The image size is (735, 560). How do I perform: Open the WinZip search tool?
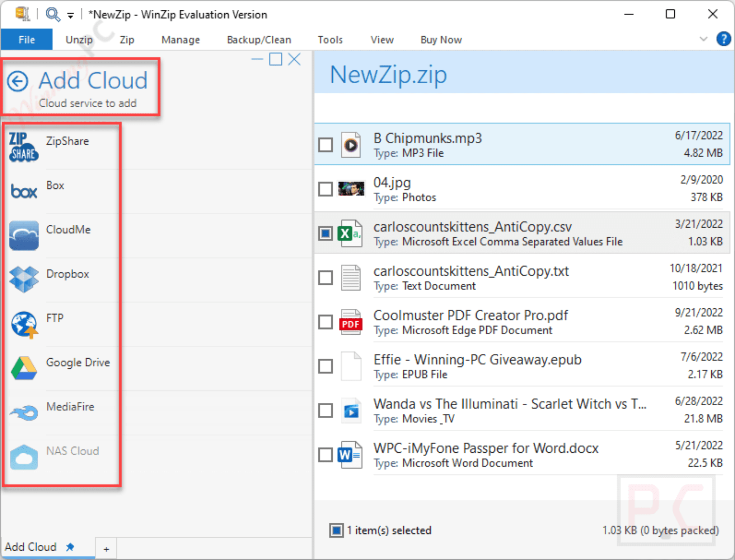click(x=52, y=14)
